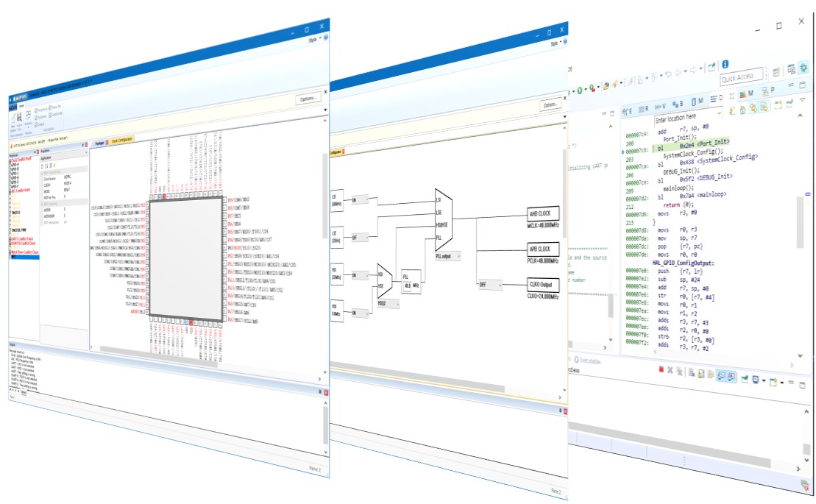Screen dimensions: 816x504
Task: Click the green Run button in the toolbar
Action: [580, 90]
